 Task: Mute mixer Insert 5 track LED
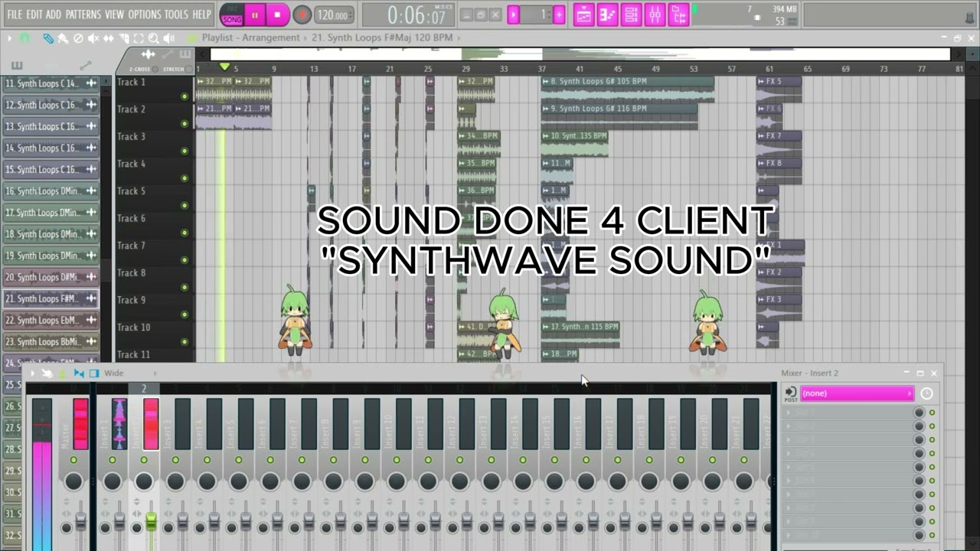point(239,460)
